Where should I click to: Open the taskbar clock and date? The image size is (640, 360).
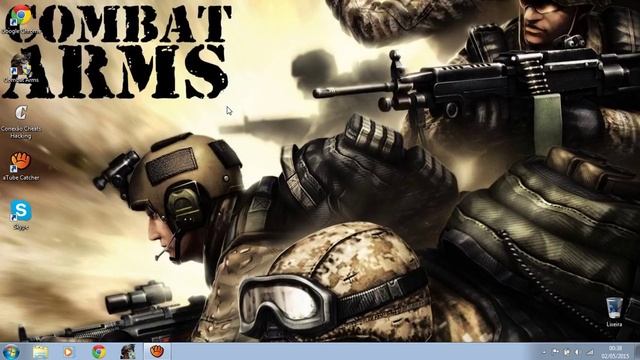tap(616, 352)
